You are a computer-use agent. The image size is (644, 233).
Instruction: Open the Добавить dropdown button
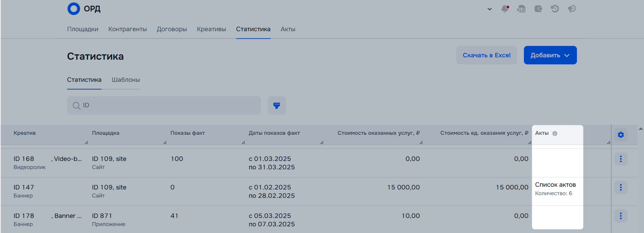click(x=550, y=55)
